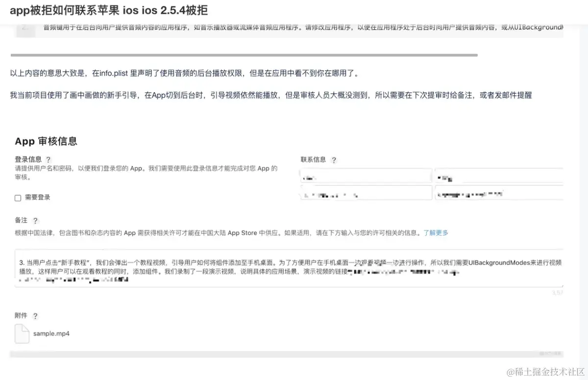Open help icon next to 备注

pos(35,221)
